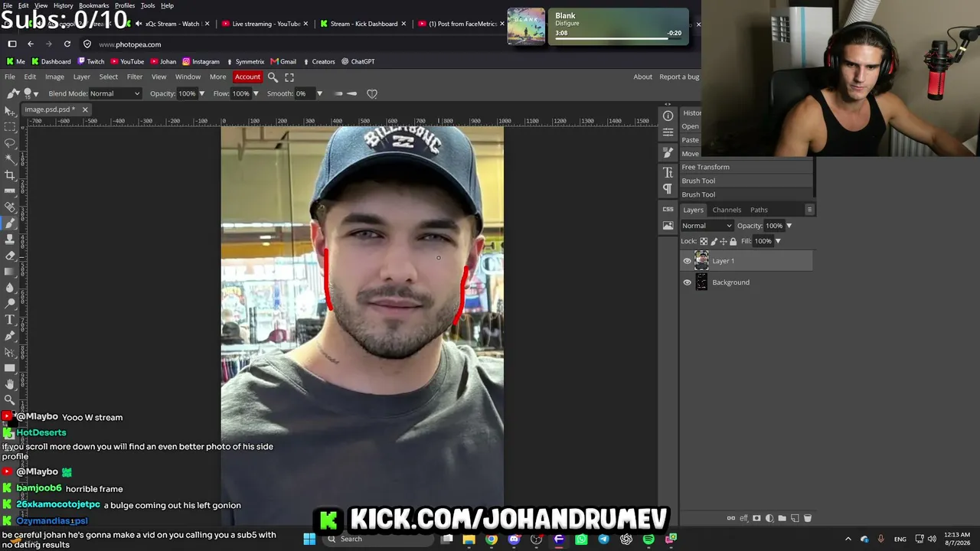Hide Layer 1 visibility eye
Viewport: 980px width, 551px height.
point(687,261)
